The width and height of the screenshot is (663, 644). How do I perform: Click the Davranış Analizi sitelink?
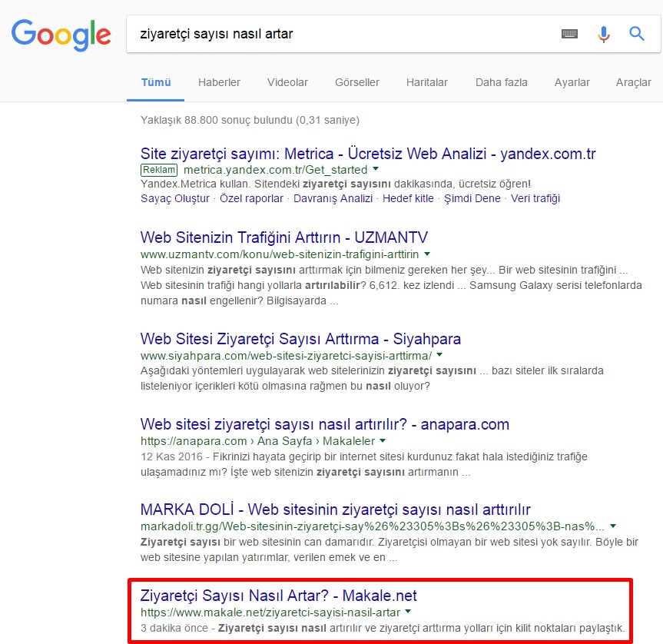tap(333, 198)
